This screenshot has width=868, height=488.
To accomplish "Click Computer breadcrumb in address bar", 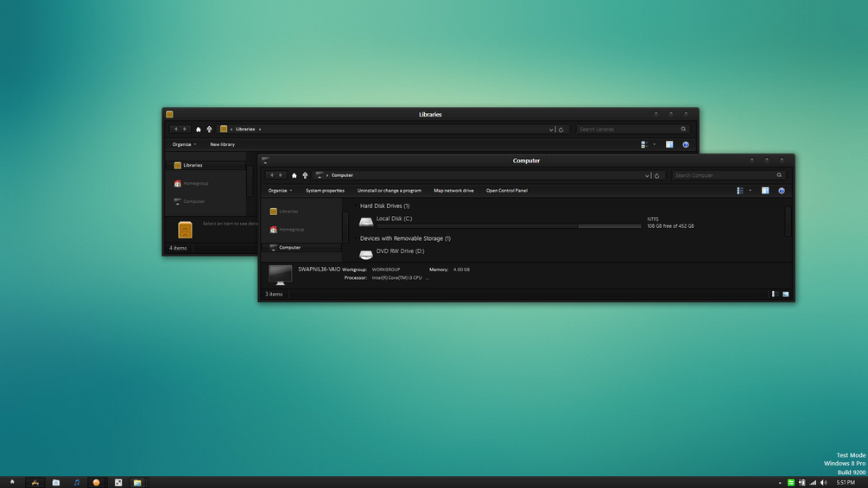I will coord(342,175).
